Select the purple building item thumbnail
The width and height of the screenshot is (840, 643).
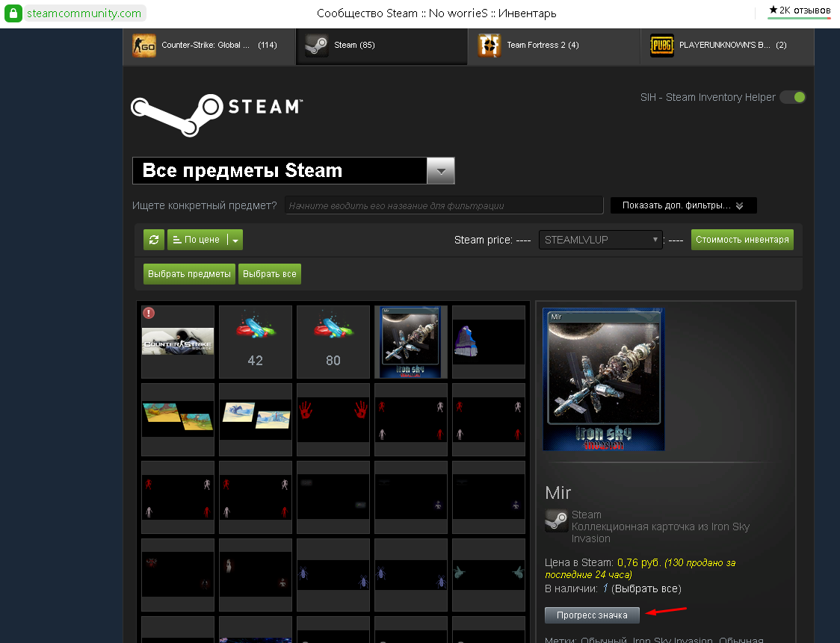click(489, 341)
